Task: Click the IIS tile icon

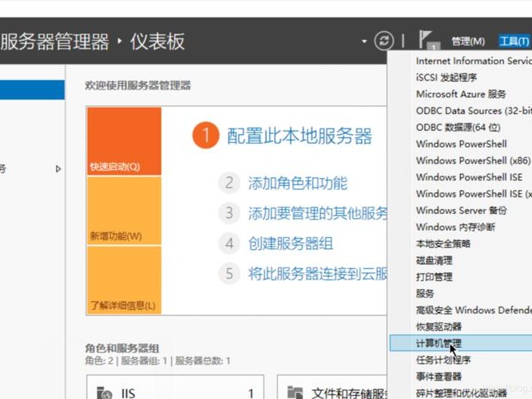Action: (104, 393)
